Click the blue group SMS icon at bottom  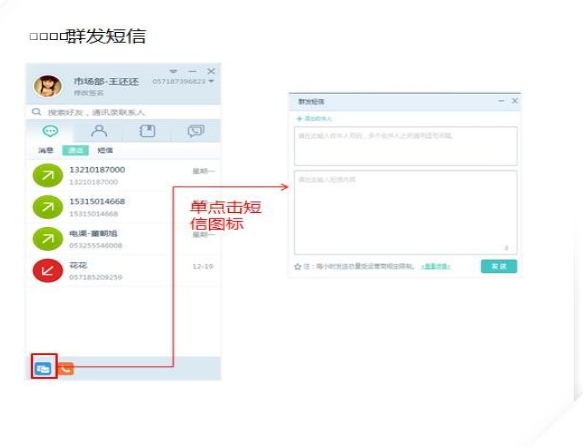click(44, 369)
